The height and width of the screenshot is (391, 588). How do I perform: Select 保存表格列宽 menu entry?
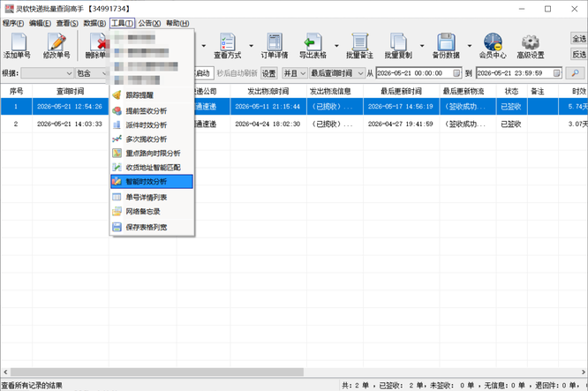click(x=152, y=227)
